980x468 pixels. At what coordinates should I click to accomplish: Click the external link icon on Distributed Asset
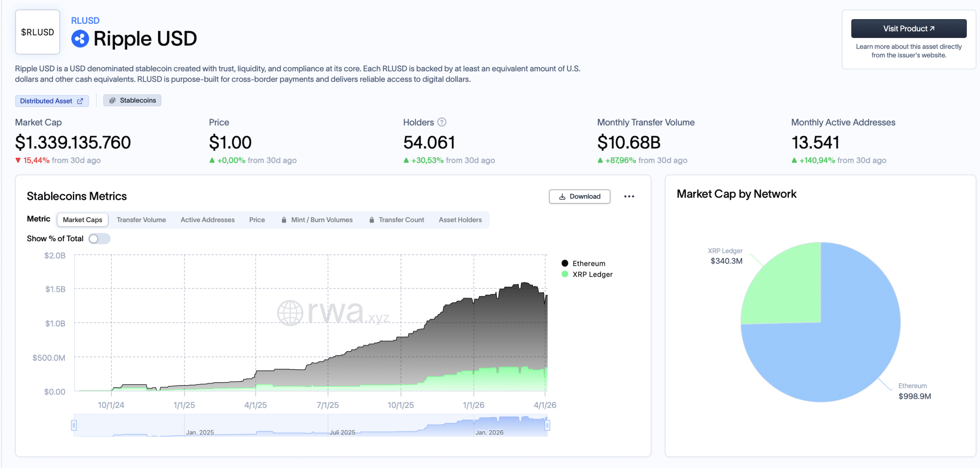[80, 101]
